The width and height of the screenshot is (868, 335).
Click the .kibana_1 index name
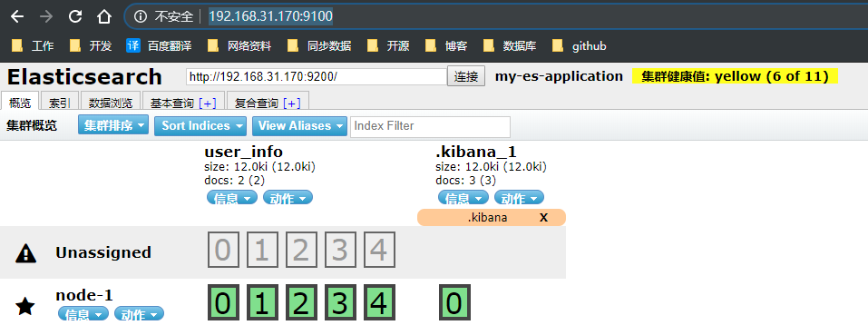(x=476, y=152)
